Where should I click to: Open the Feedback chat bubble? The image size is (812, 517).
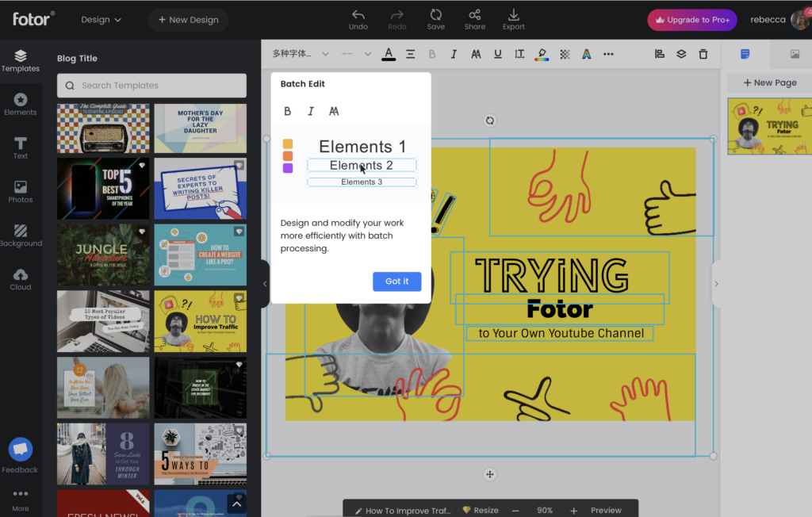20,449
